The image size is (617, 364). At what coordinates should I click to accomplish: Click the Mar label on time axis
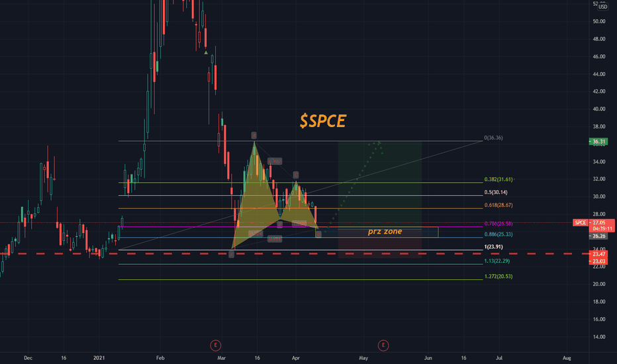pos(222,358)
